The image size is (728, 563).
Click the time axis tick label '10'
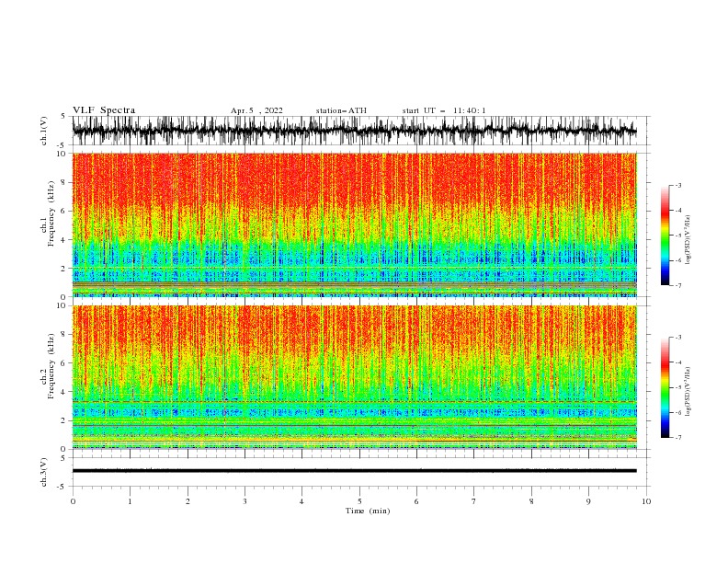[x=646, y=501]
